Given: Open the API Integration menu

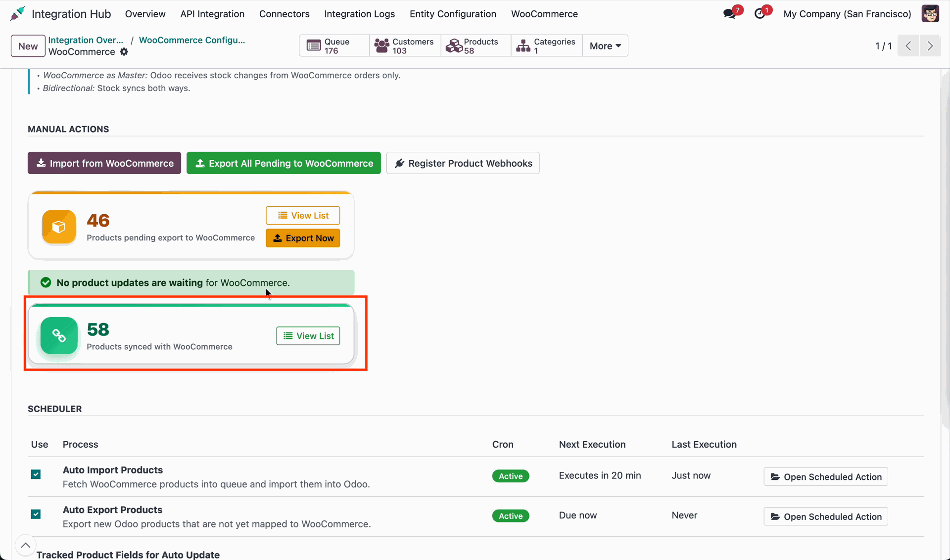Looking at the screenshot, I should (x=212, y=14).
